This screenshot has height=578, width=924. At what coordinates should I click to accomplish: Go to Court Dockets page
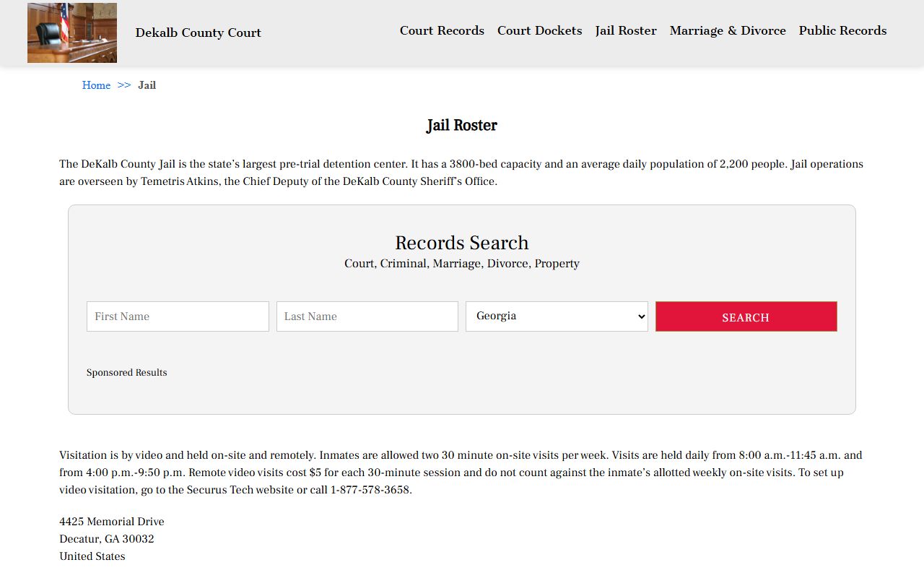pyautogui.click(x=539, y=30)
